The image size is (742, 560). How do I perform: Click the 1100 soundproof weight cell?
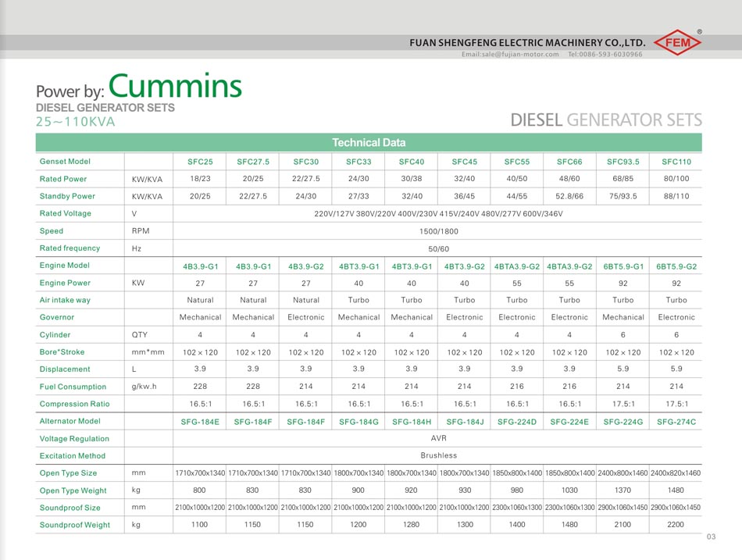199,525
